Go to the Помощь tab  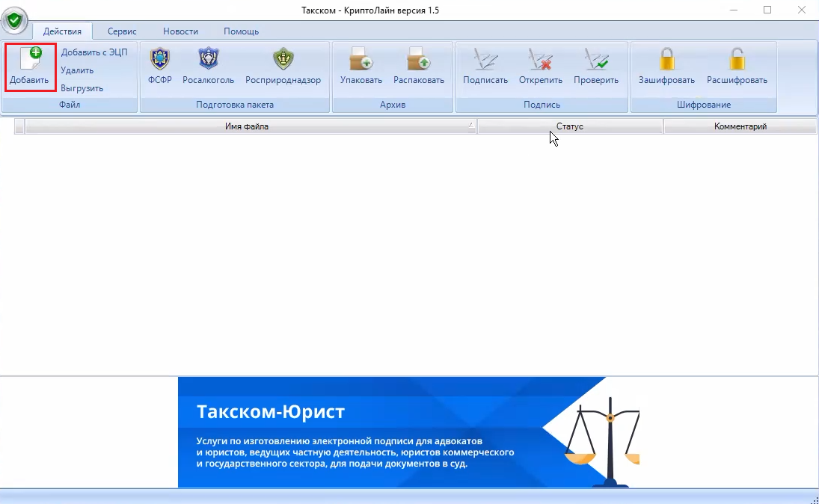(241, 31)
